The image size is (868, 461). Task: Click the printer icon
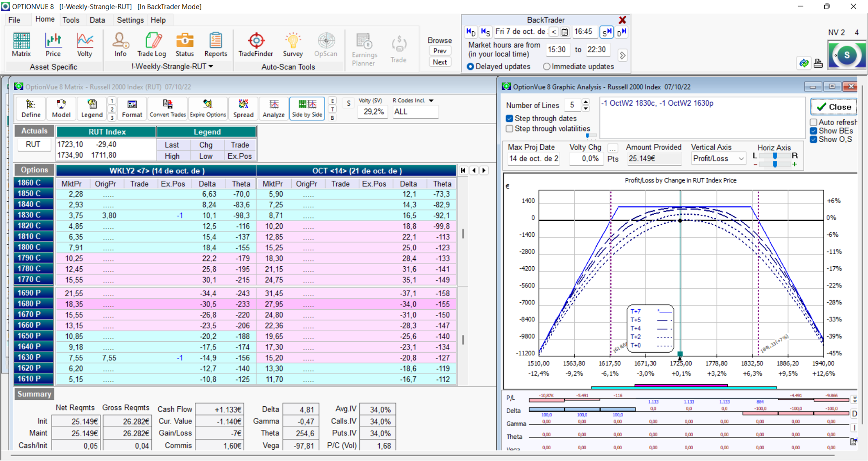818,64
